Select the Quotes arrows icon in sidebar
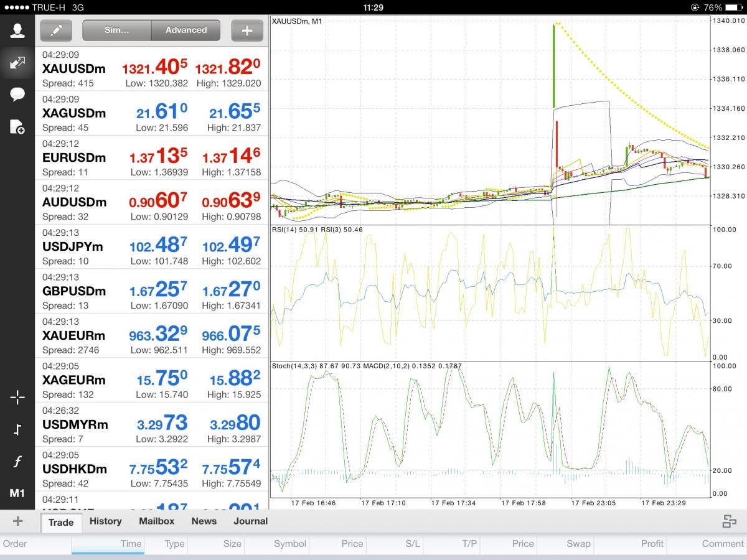This screenshot has height=560, width=747. pos(17,62)
